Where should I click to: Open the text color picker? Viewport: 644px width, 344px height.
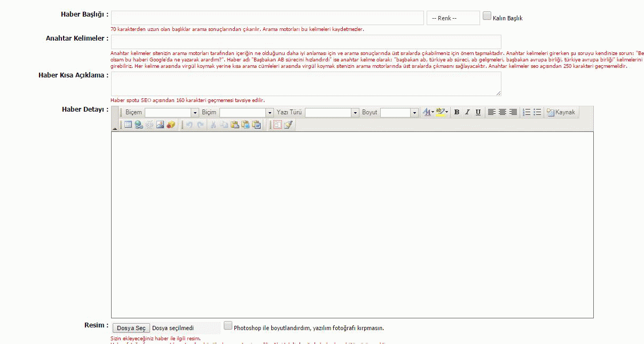(x=428, y=112)
